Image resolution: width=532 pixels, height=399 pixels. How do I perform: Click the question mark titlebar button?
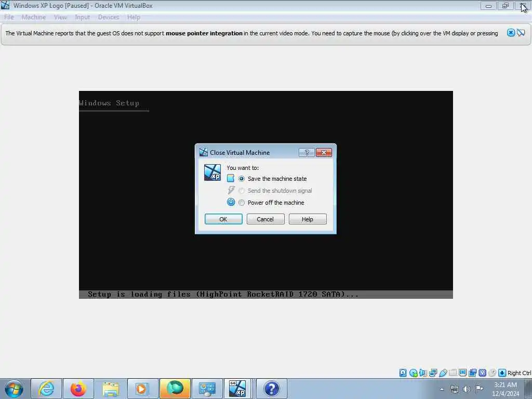click(x=307, y=153)
